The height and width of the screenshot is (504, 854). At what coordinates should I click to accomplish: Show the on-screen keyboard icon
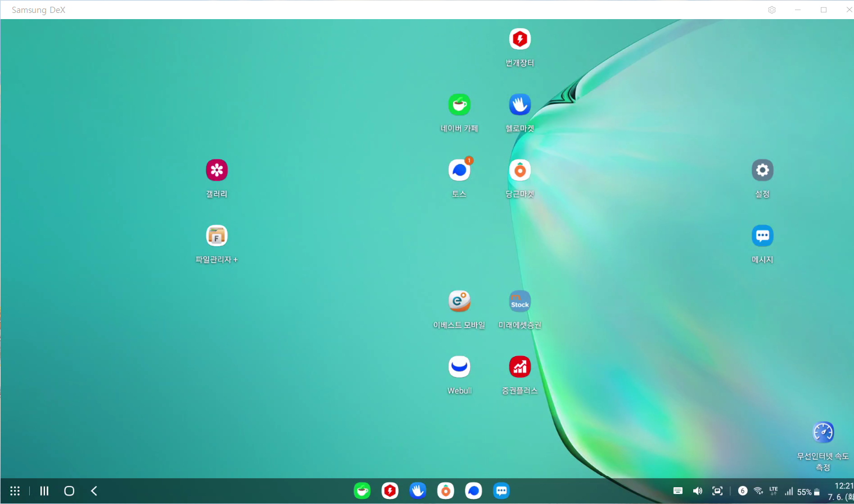point(678,491)
